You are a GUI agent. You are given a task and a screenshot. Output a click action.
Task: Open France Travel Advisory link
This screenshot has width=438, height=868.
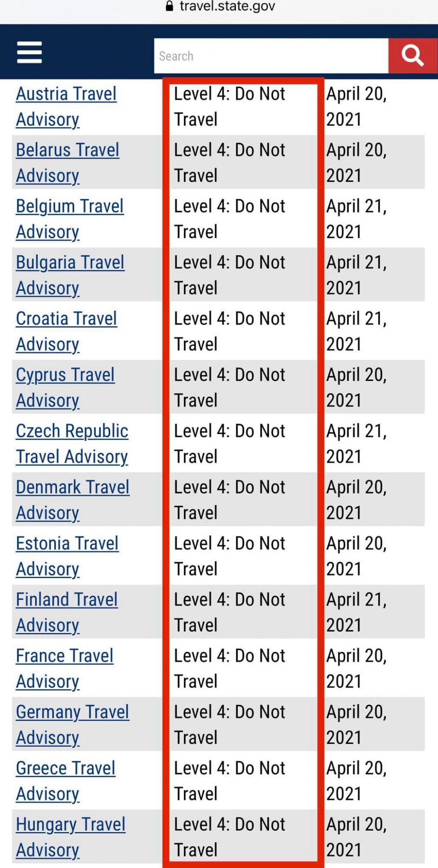(x=65, y=656)
